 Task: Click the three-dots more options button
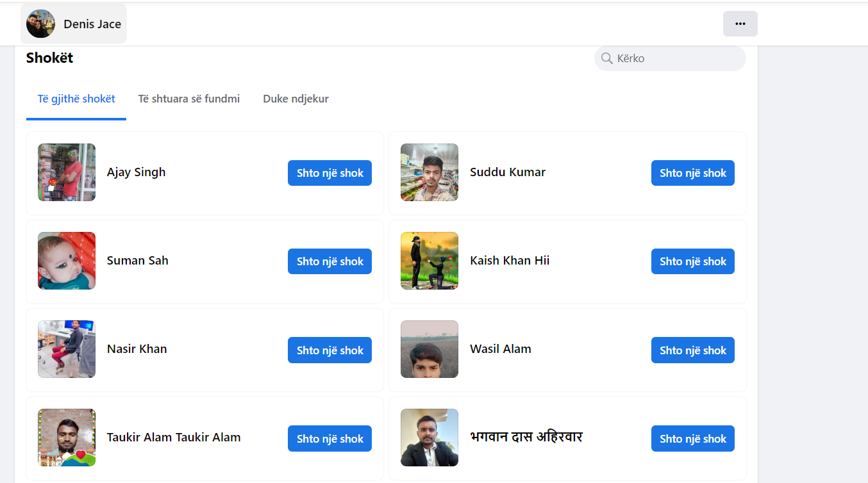click(740, 24)
